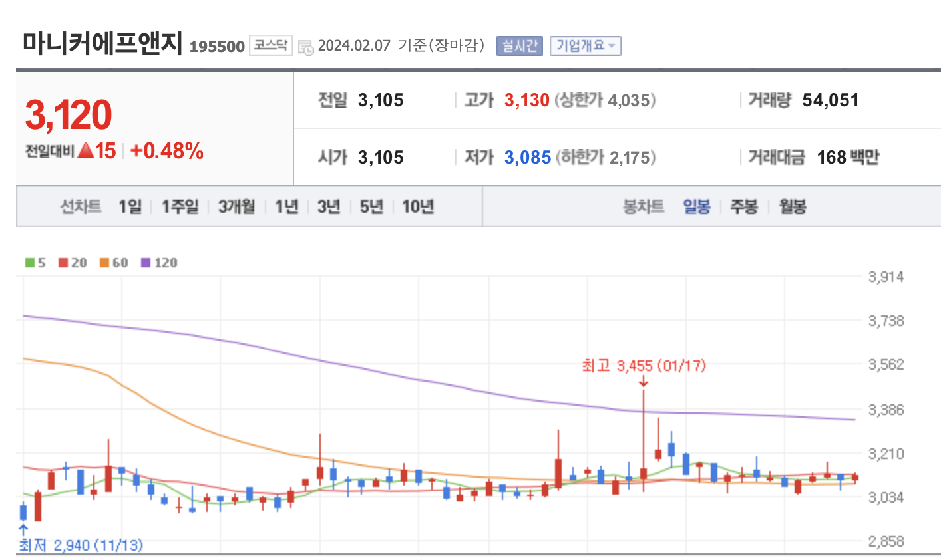This screenshot has width=941, height=560.
Task: Click the 저가 value 3,085
Action: (x=527, y=158)
